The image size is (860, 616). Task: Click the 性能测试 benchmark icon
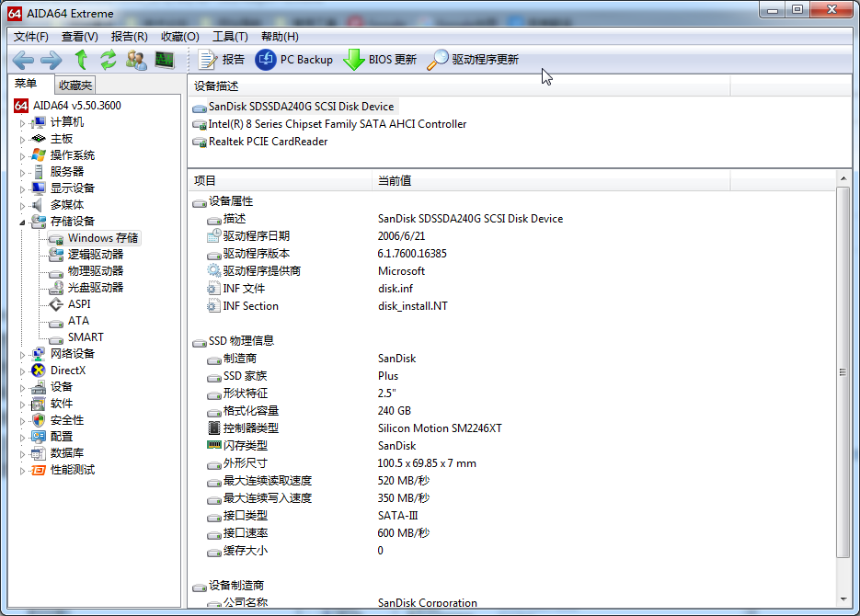39,470
